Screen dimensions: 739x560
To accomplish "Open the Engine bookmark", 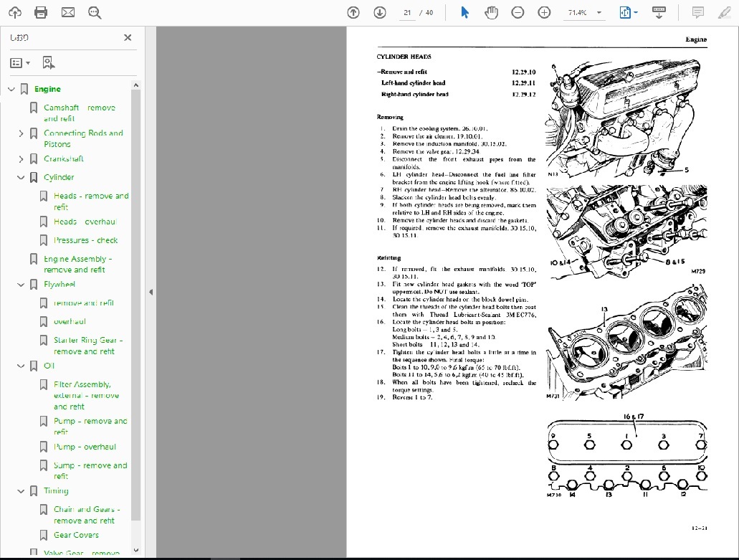I will coord(47,89).
